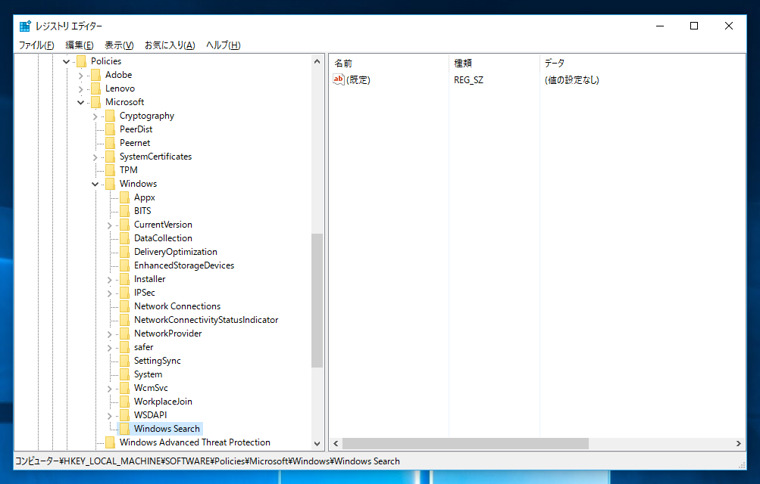760x484 pixels.
Task: Click the TPM folder icon
Action: point(111,170)
